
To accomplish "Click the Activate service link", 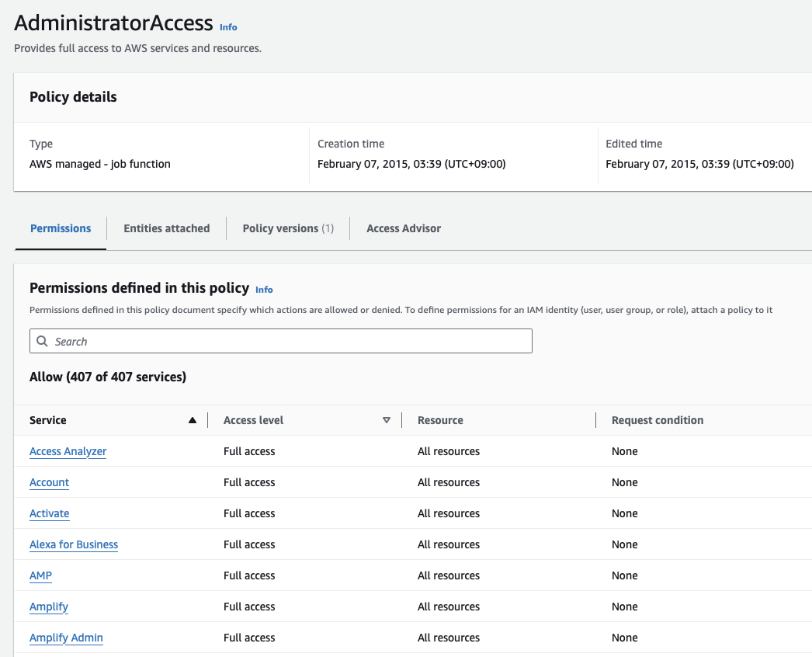I will [x=50, y=513].
